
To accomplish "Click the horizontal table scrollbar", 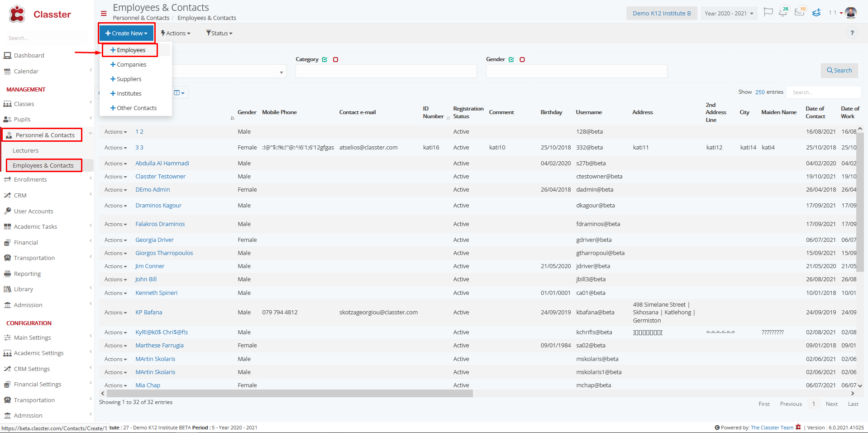I will coord(290,394).
